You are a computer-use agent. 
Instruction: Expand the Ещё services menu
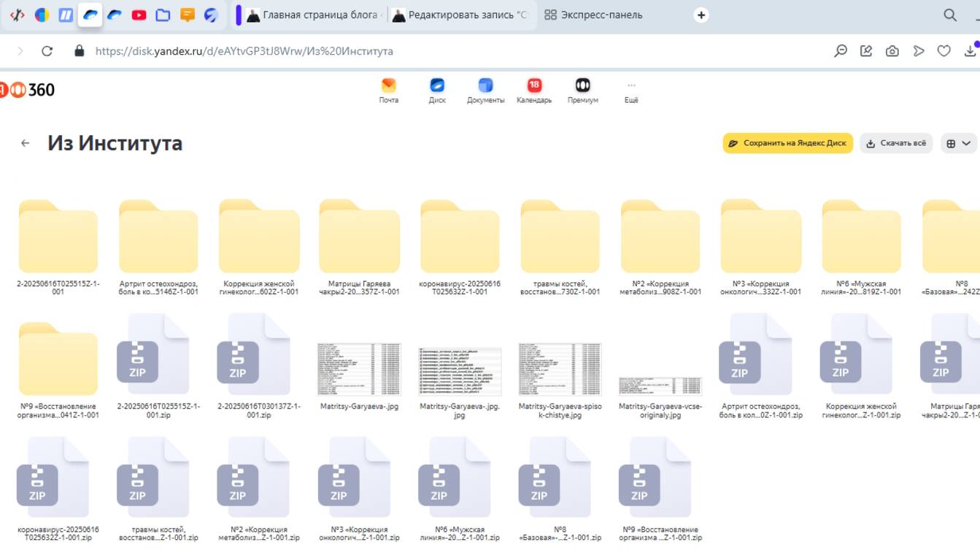pos(631,90)
